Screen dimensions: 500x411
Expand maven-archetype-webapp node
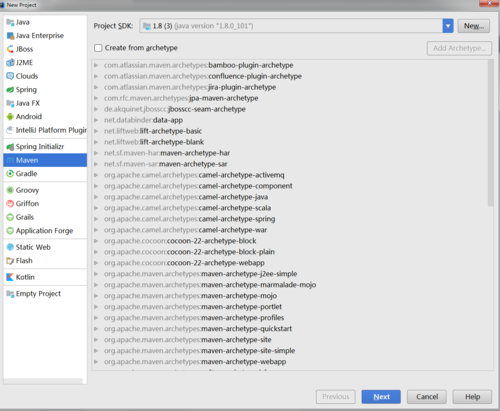96,362
